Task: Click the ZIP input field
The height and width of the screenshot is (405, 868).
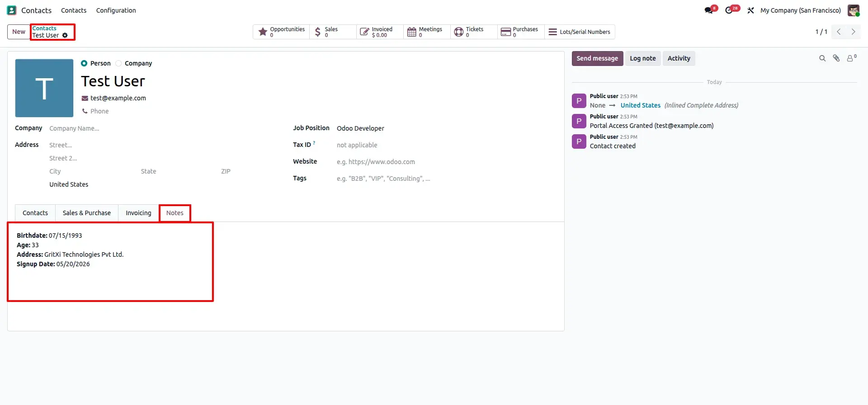Action: point(249,171)
